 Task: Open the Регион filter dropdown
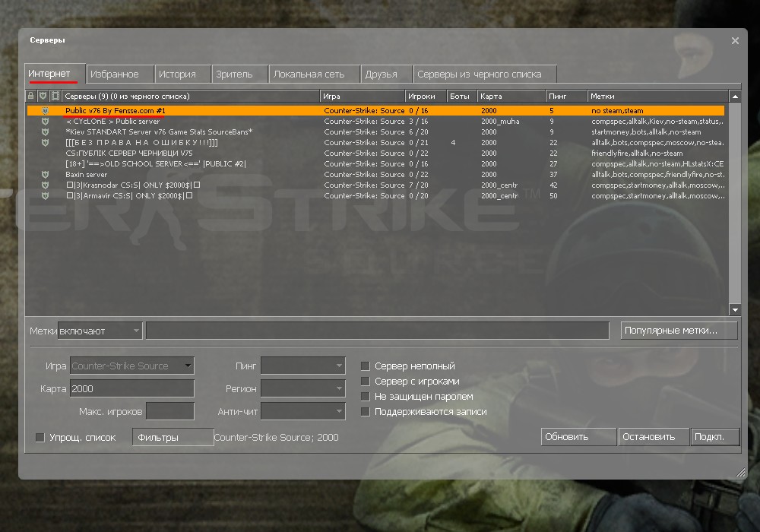303,388
